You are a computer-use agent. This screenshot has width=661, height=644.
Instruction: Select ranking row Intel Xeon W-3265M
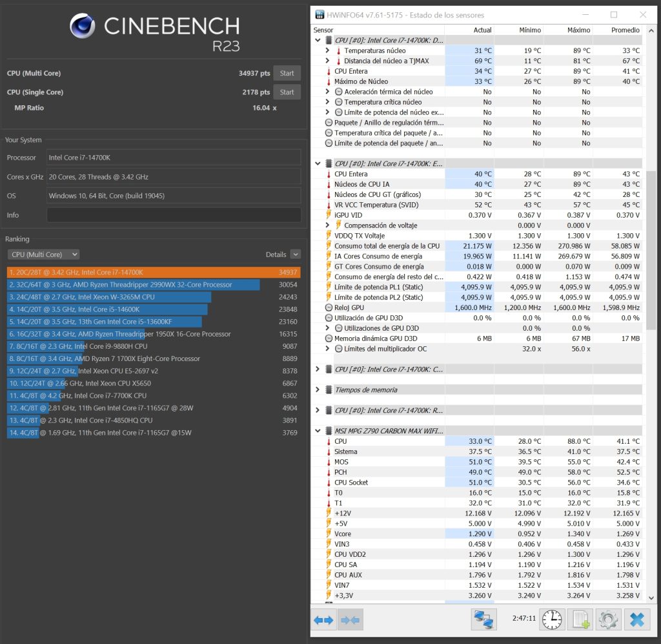click(154, 297)
